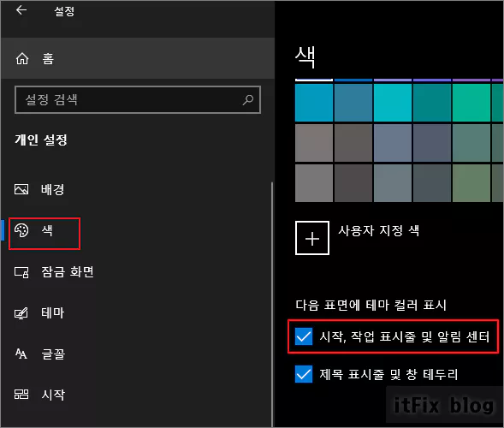This screenshot has height=428, width=504.
Task: Pick third cyan swatch in top row
Action: tap(393, 103)
